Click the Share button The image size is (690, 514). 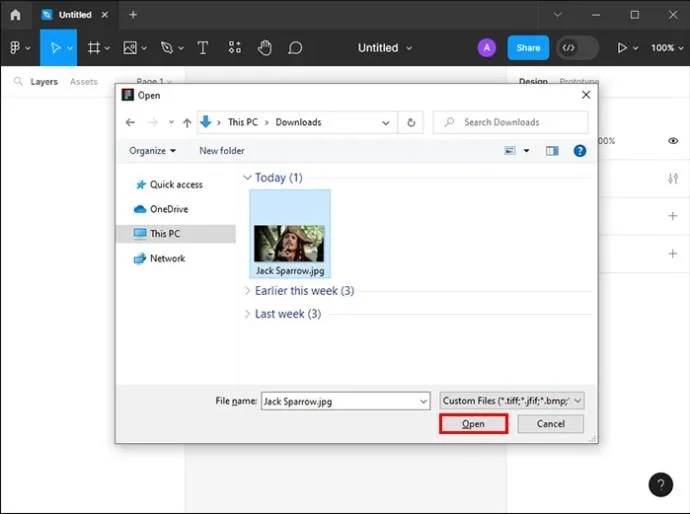[528, 48]
